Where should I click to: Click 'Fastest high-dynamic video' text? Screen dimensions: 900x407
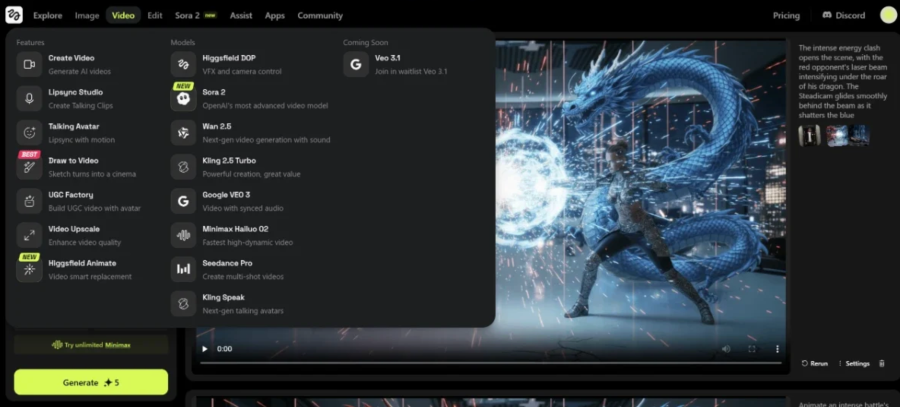point(248,242)
